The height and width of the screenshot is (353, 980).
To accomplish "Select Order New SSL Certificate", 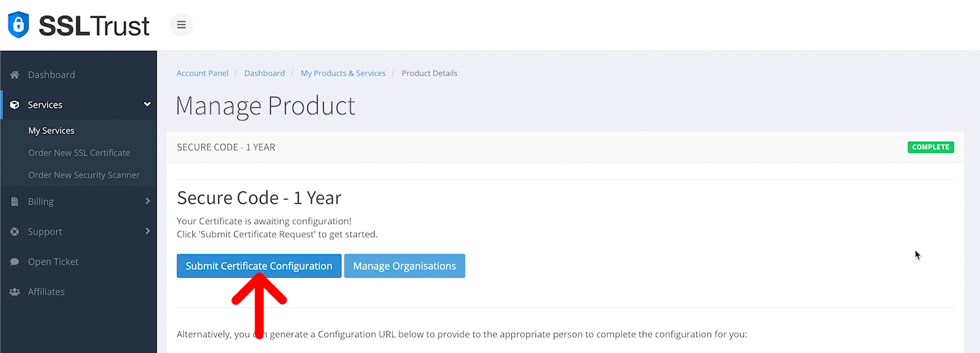I will tap(79, 153).
